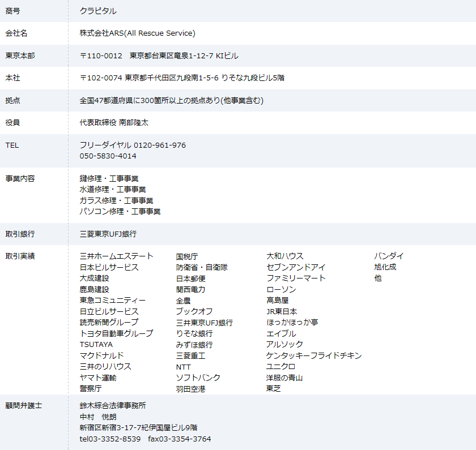Click 高島屋 in the client list
Image resolution: width=476 pixels, height=450 pixels.
point(277,300)
